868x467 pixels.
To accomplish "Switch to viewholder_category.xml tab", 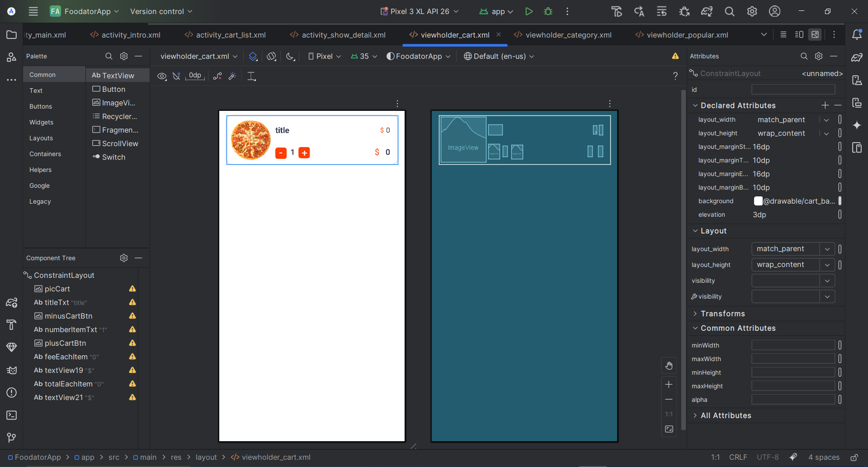I will (x=563, y=35).
